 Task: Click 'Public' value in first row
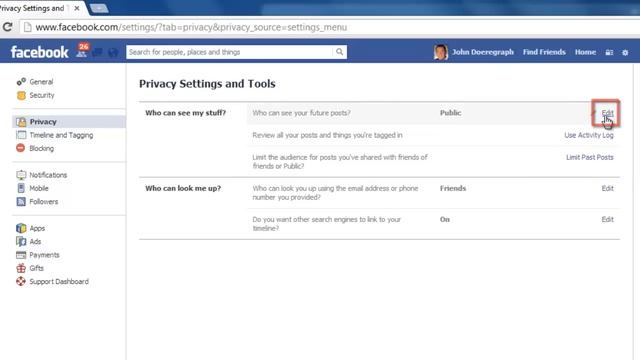point(451,113)
